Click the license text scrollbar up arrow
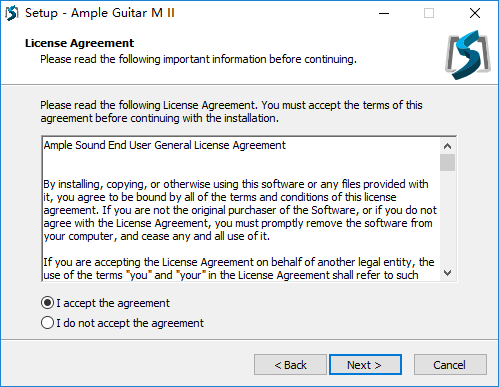 click(447, 146)
